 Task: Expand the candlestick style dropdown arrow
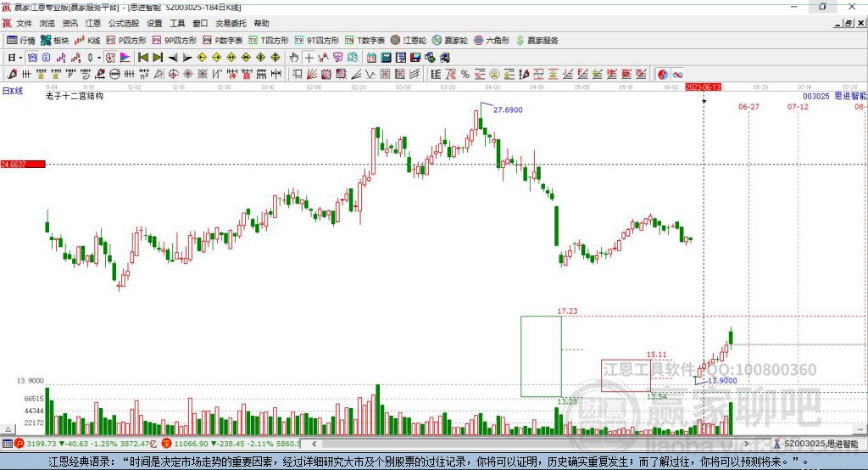pyautogui.click(x=99, y=58)
